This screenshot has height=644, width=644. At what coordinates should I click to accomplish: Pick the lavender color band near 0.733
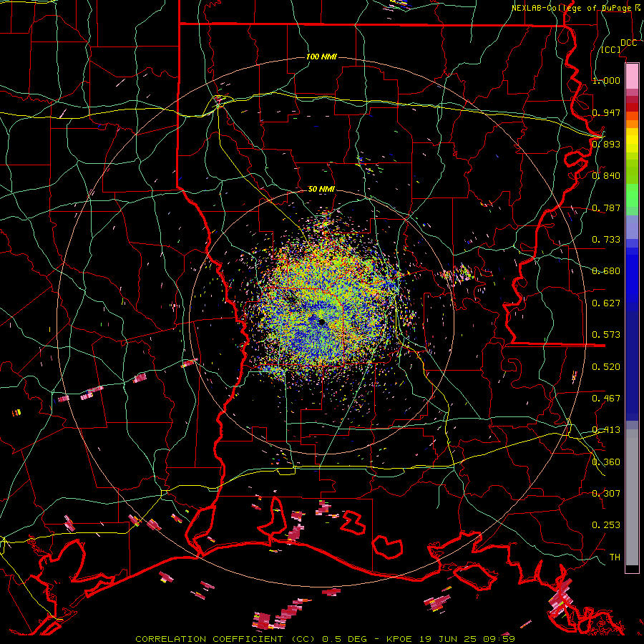tap(632, 227)
